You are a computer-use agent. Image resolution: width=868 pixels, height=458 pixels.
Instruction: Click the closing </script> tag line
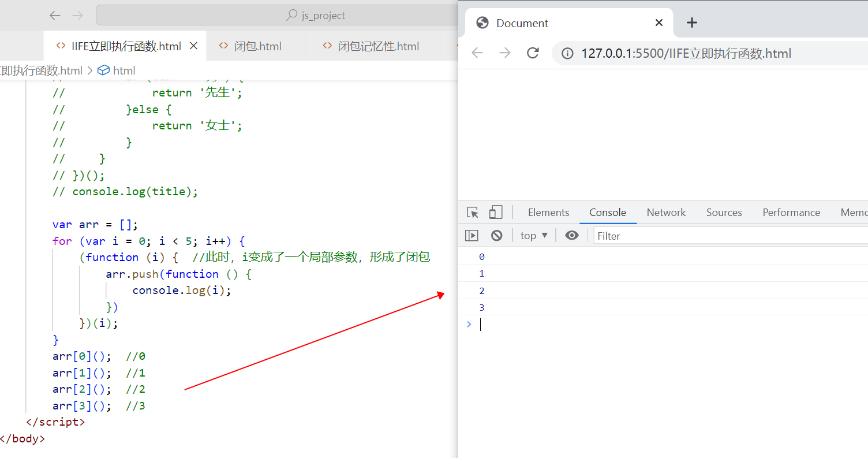pos(55,422)
